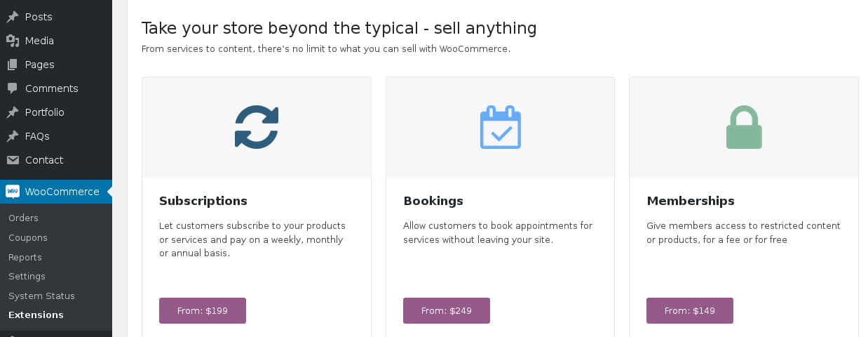Click the Media icon in sidebar
Viewport: 868px width, 337px height.
click(13, 41)
